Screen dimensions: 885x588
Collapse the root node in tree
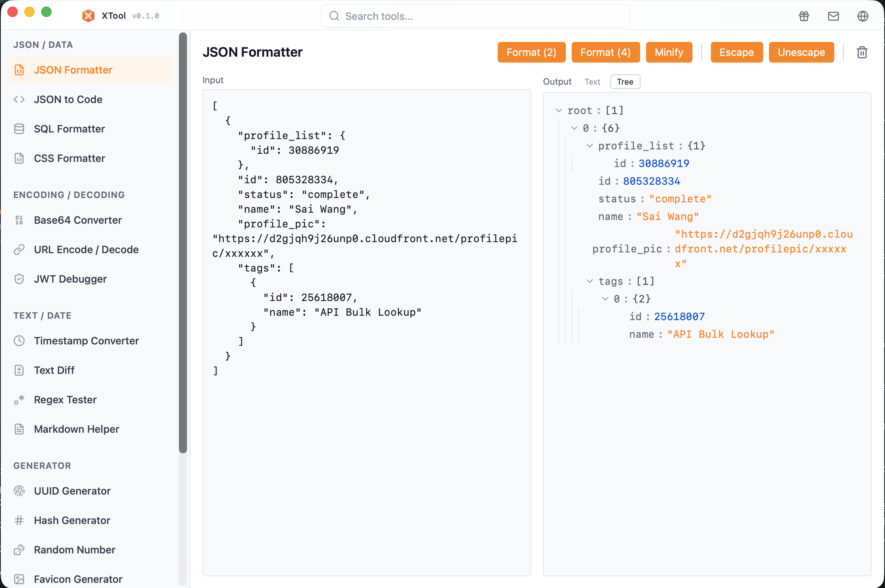click(x=558, y=111)
